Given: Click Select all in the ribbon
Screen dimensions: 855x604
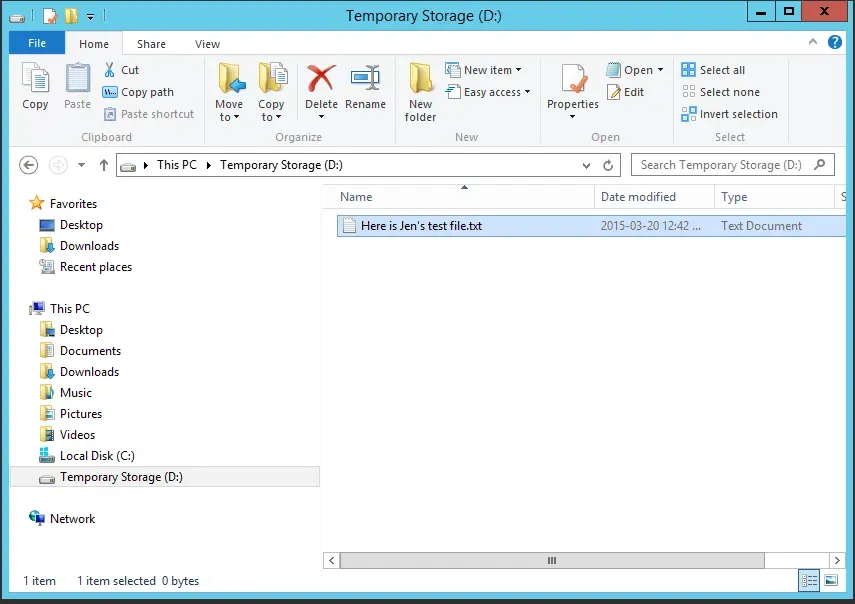Looking at the screenshot, I should [x=713, y=70].
